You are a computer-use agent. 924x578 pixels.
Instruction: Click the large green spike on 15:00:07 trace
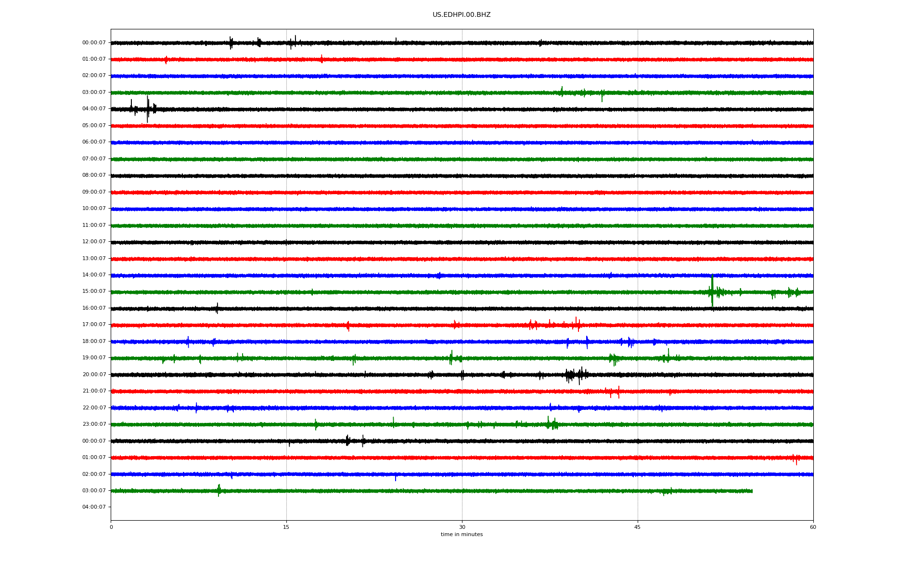coord(712,289)
